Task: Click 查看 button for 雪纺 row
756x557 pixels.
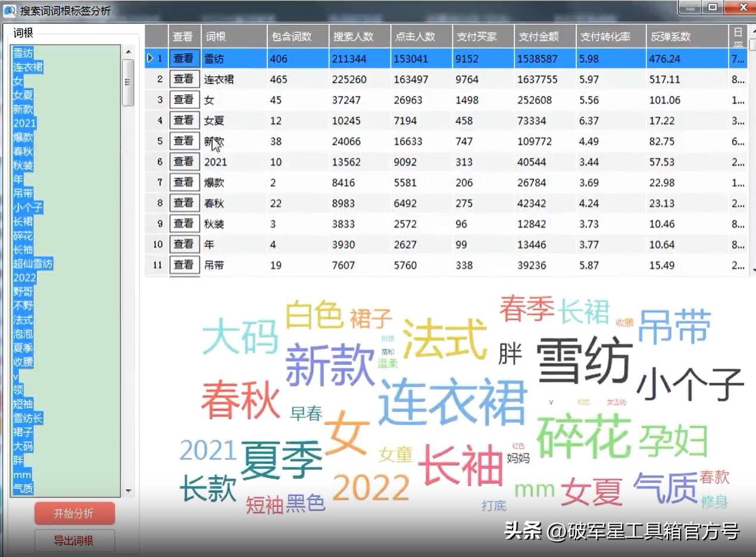Action: pyautogui.click(x=183, y=58)
